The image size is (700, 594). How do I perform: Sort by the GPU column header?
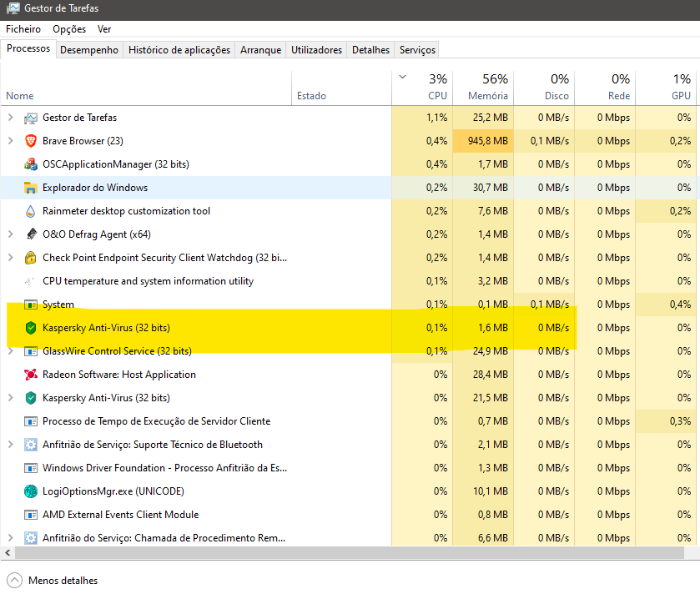point(666,88)
